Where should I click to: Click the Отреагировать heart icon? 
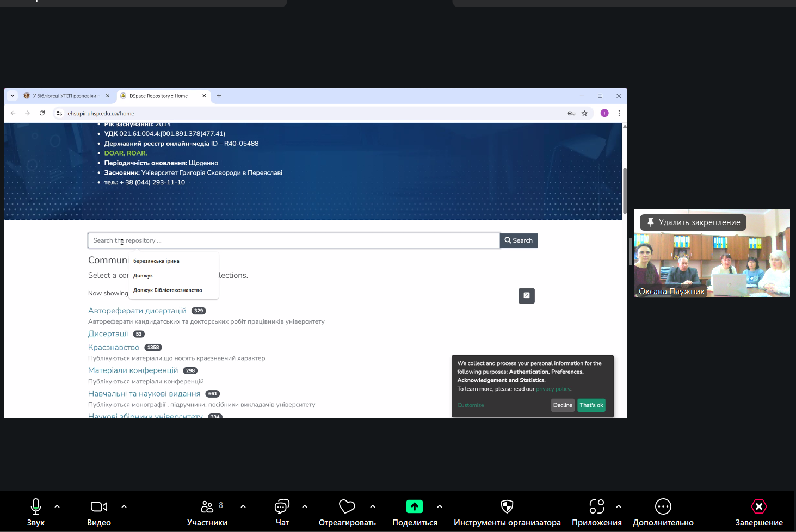(347, 507)
